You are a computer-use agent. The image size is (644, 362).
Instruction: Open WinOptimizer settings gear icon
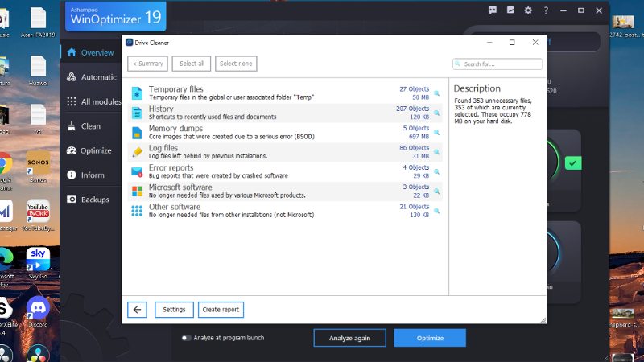(x=528, y=10)
